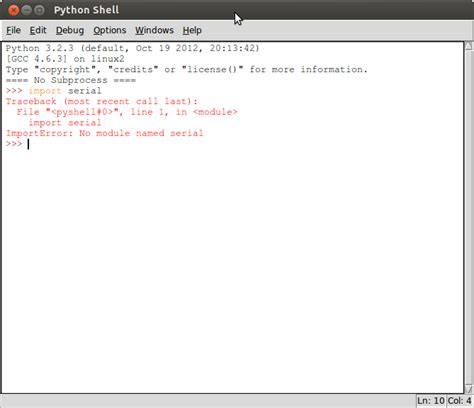Close the Python Shell window

(x=14, y=10)
